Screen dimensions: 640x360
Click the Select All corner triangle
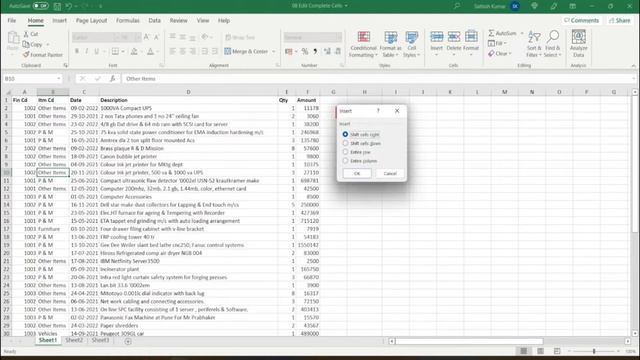[7, 92]
